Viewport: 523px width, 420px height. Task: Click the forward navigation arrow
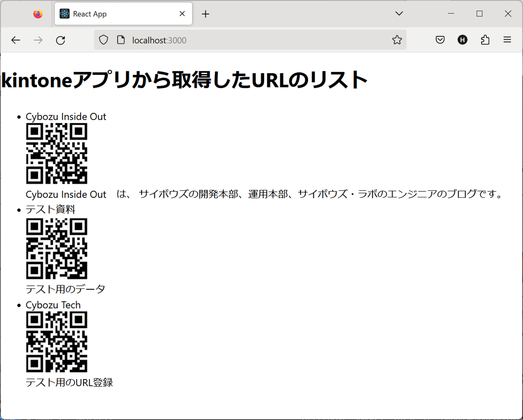(38, 40)
